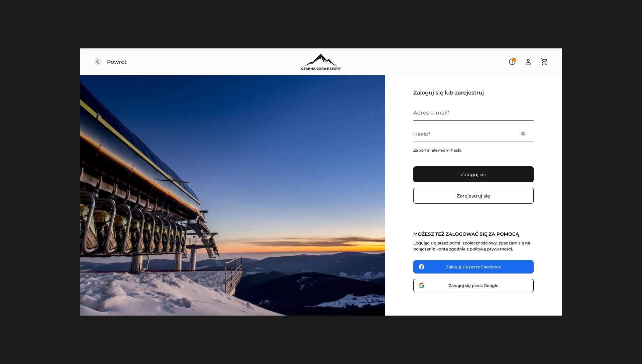Open the shopping cart icon
Screen dimensions: 642x364
coord(544,62)
